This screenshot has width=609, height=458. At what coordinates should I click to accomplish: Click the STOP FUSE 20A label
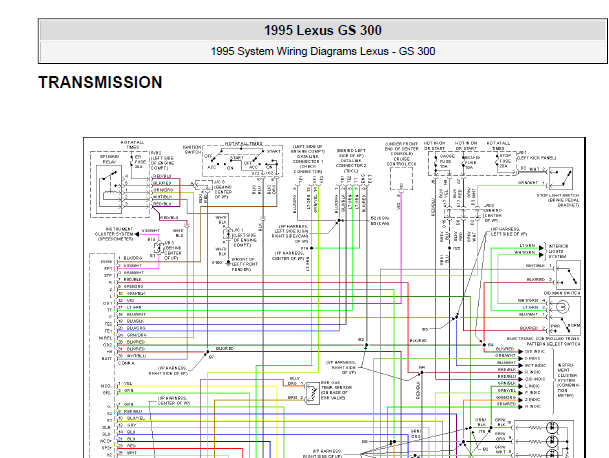(x=505, y=160)
